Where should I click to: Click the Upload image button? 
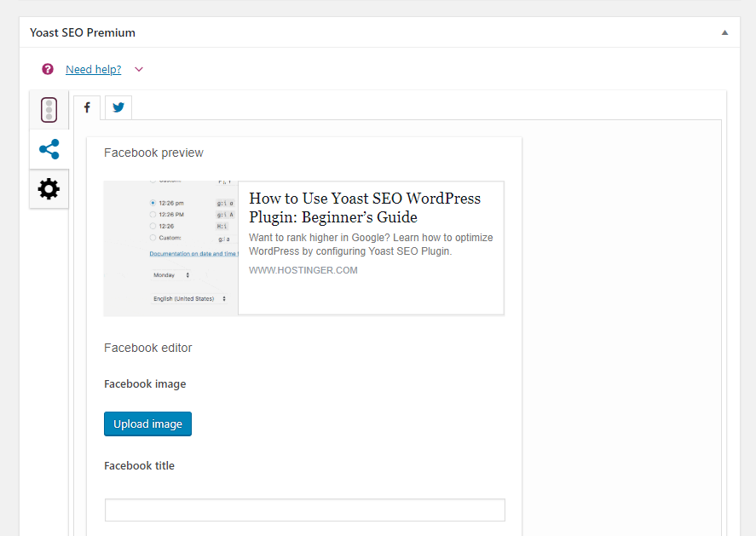point(147,424)
